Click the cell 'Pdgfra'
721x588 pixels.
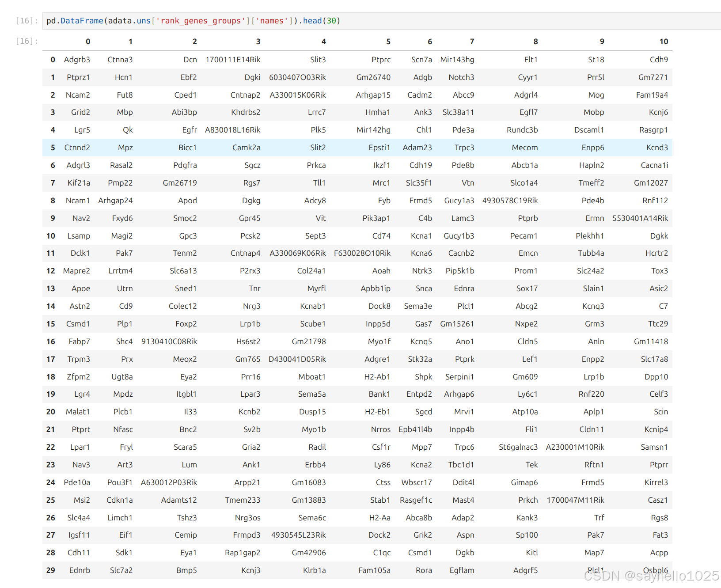185,165
